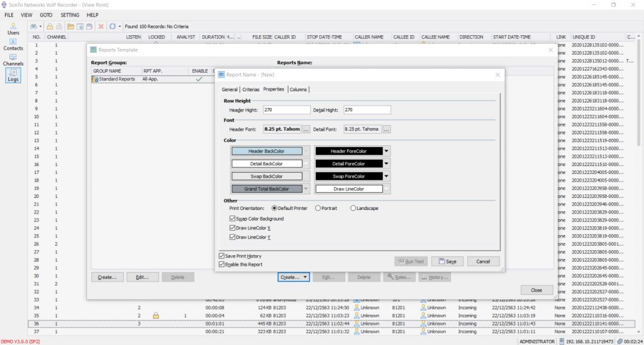Open the Contacts sidebar panel
Screen dimensions: 644x345
(x=13, y=45)
